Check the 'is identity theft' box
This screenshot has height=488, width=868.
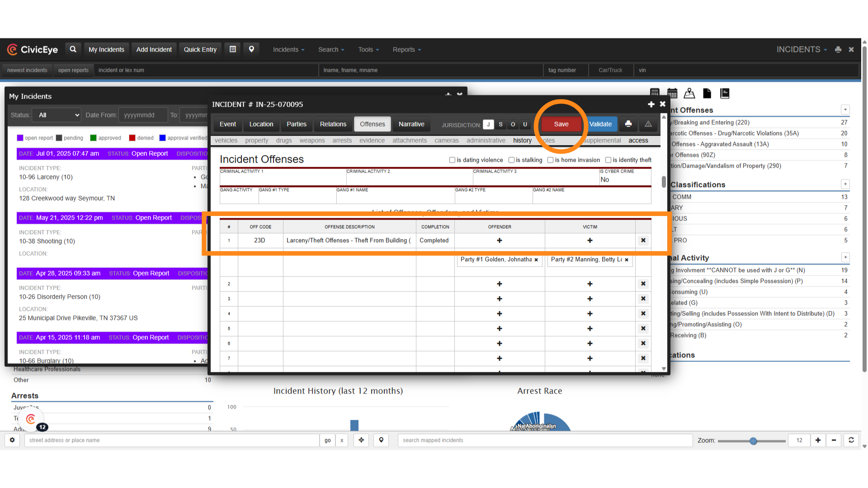(608, 160)
